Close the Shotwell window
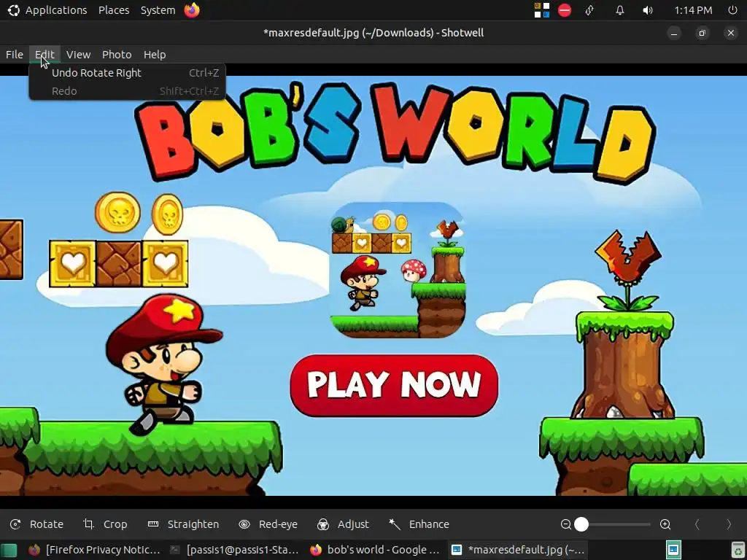The image size is (747, 560). tap(731, 34)
